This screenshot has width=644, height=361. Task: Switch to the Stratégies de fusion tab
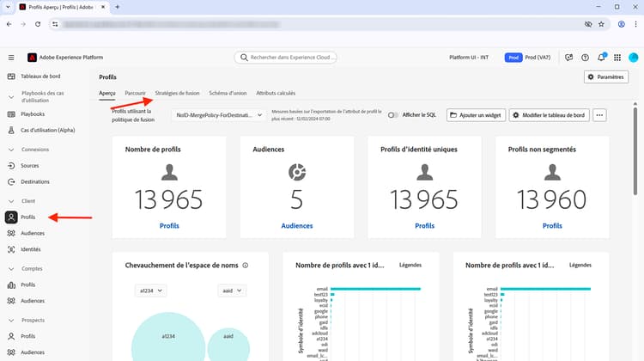coord(177,94)
